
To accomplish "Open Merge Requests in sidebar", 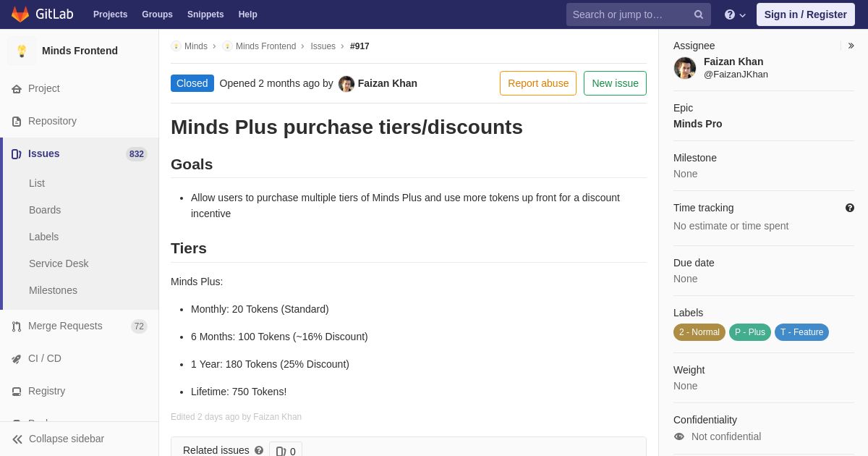I will point(80,326).
